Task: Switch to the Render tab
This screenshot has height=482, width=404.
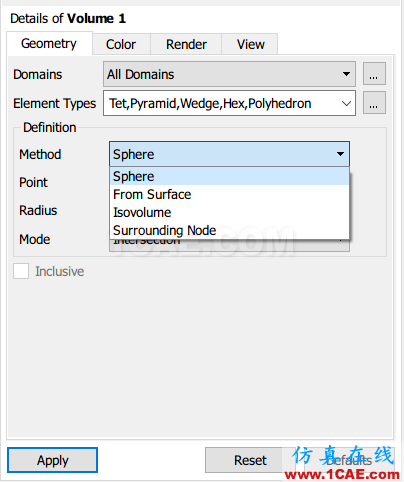Action: 186,44
